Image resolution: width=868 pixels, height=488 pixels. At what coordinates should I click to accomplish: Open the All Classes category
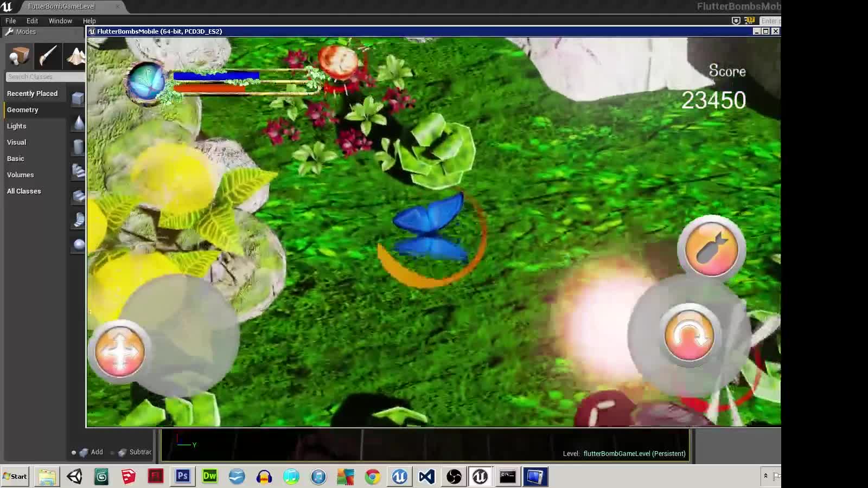point(24,191)
